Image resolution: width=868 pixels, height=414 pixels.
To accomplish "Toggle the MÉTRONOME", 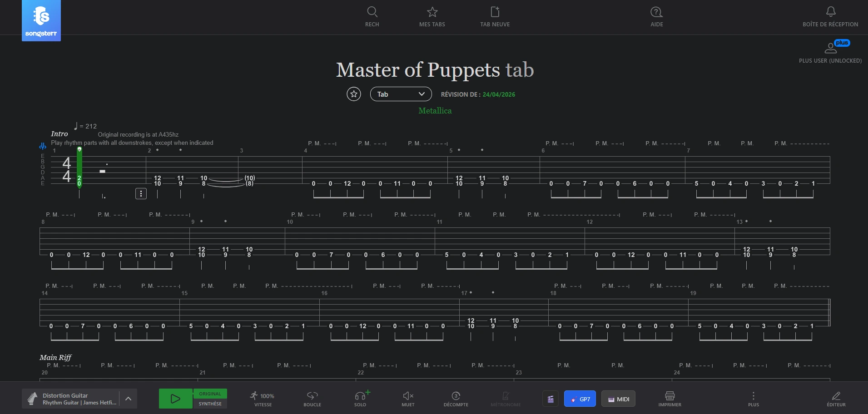I will click(x=506, y=399).
